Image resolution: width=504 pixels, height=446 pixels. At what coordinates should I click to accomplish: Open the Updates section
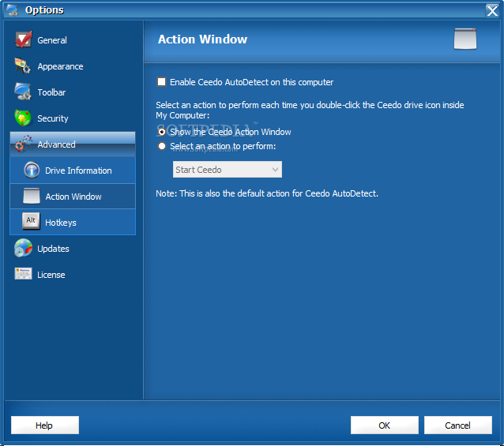pyautogui.click(x=73, y=249)
